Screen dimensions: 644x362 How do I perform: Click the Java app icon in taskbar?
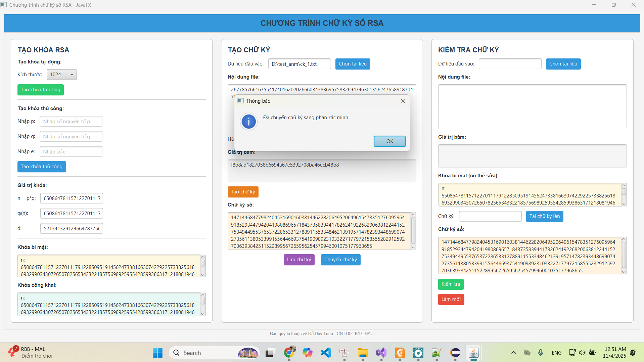(473, 353)
